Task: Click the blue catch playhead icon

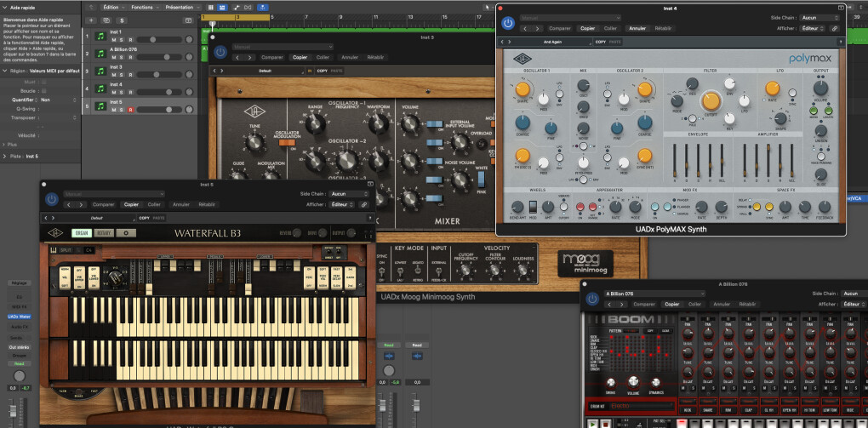Action: coord(264,7)
